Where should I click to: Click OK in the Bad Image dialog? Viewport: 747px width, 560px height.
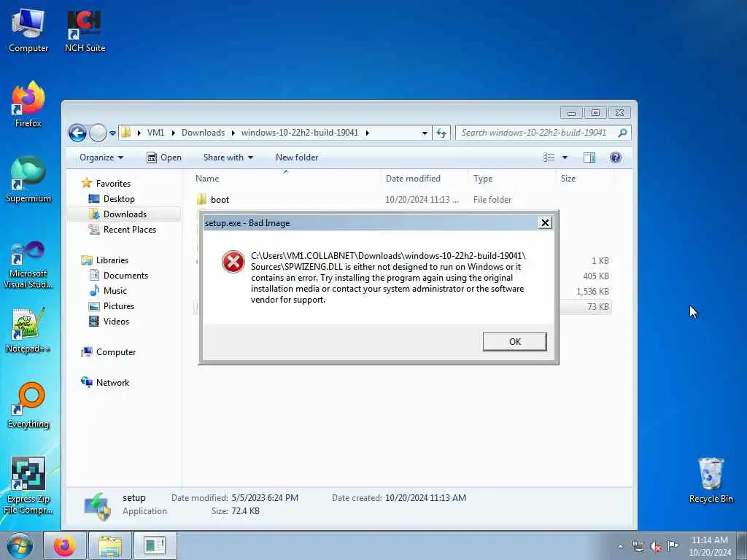click(514, 341)
